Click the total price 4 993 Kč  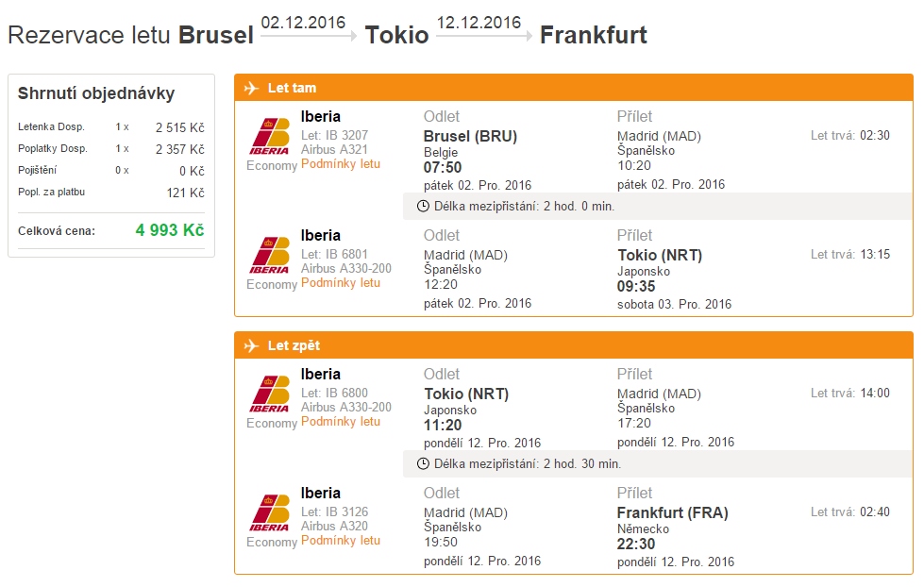(x=170, y=230)
